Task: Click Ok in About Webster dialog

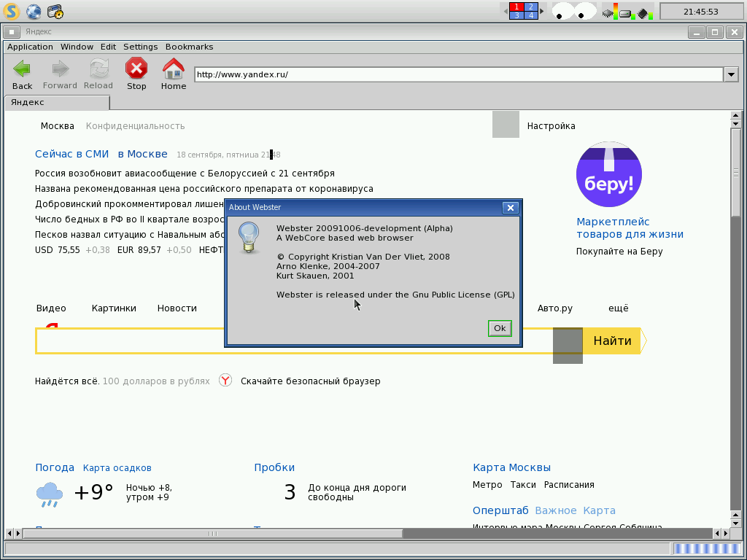Action: point(500,328)
